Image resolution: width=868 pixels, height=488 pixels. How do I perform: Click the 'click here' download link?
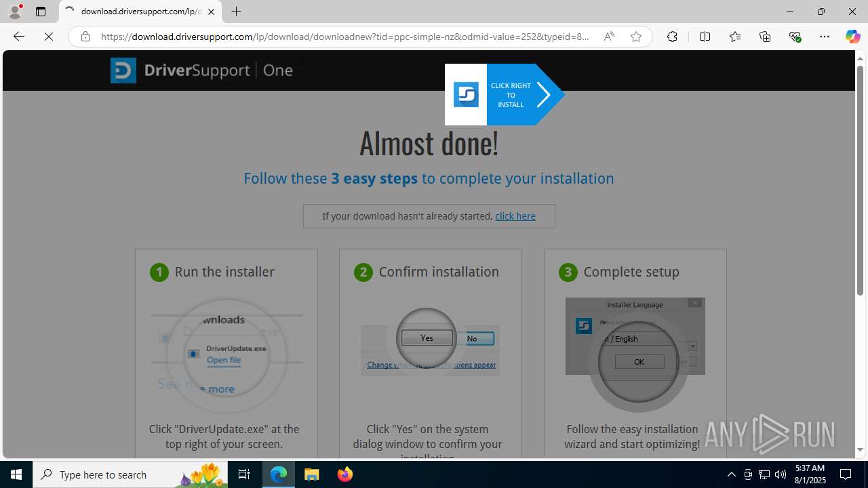coord(515,216)
